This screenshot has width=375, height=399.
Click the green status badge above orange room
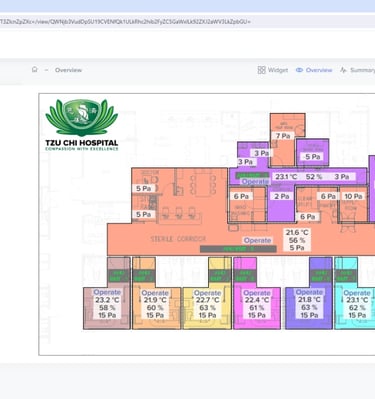coord(144,276)
